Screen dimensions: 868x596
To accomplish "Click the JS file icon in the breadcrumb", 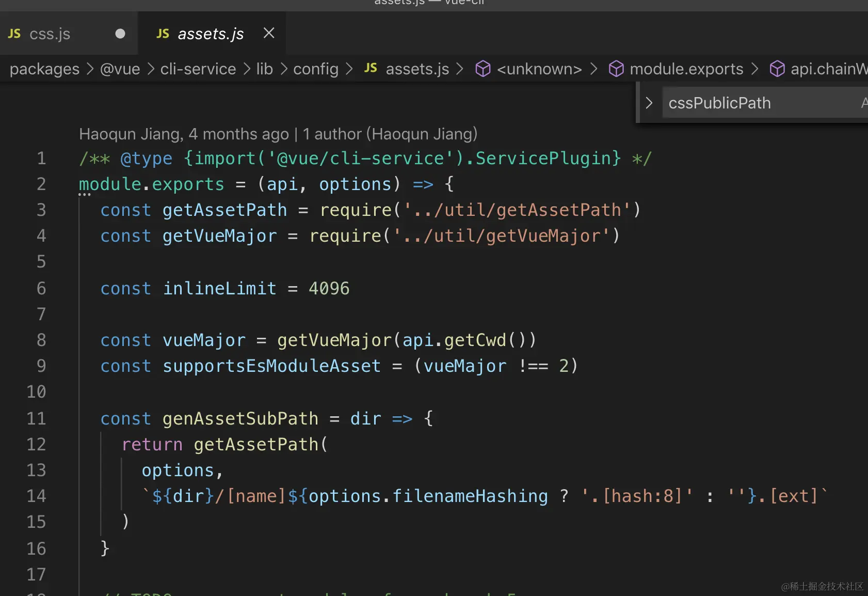I will (371, 68).
